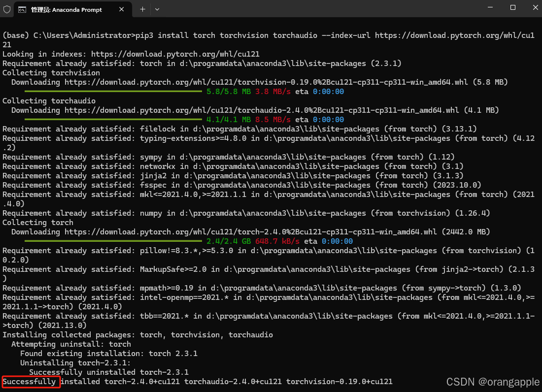The height and width of the screenshot is (392, 542).
Task: Click 'Found existing installation: torch 2.3.1'
Action: point(109,353)
